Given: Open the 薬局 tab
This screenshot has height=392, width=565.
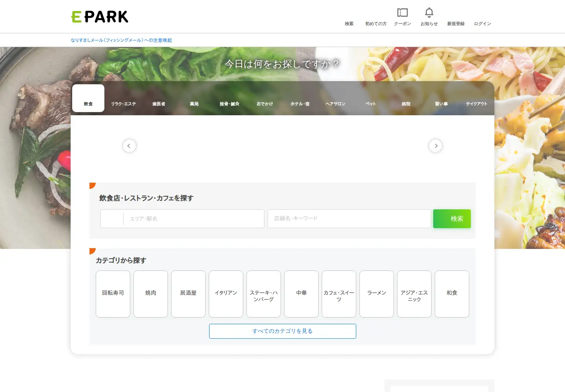Looking at the screenshot, I should point(194,98).
